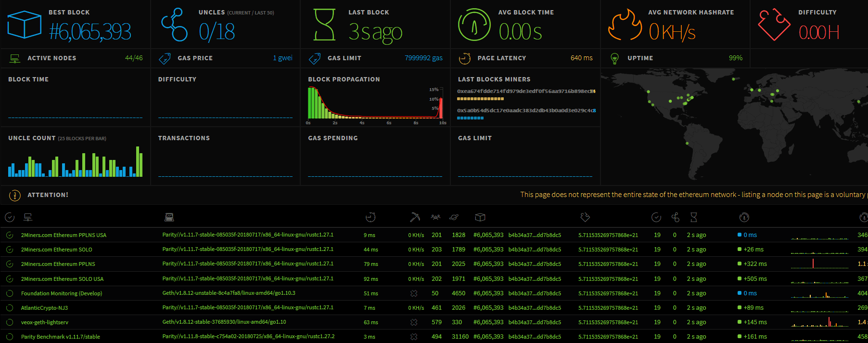Screen dimensions: 868x343
Task: Click the uncles column header icon in table
Action: click(x=676, y=217)
